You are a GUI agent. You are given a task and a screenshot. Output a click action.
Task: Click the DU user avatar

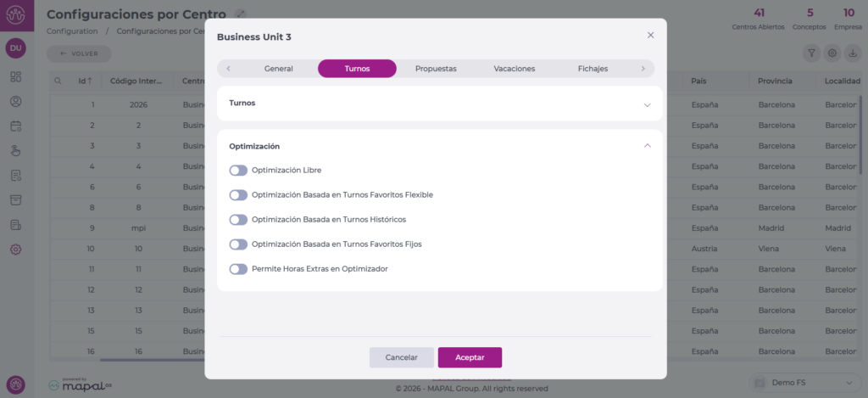[15, 48]
